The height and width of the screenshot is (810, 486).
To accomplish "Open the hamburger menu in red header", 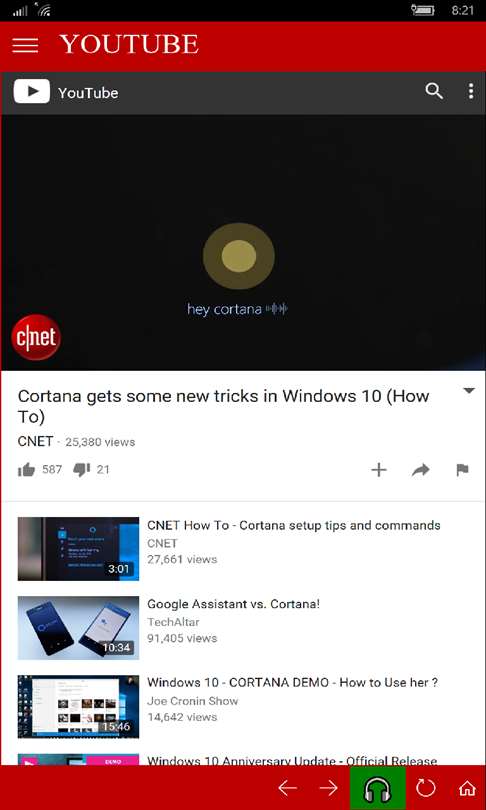I will 25,45.
